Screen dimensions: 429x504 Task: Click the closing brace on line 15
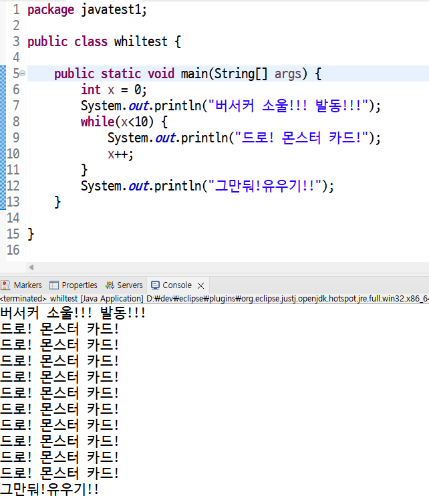click(31, 234)
